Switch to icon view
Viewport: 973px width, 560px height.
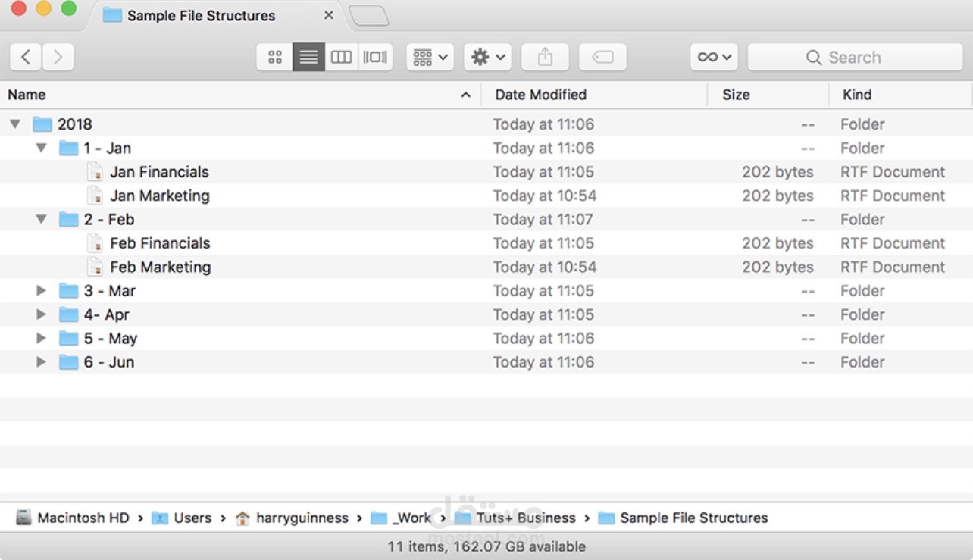point(275,58)
